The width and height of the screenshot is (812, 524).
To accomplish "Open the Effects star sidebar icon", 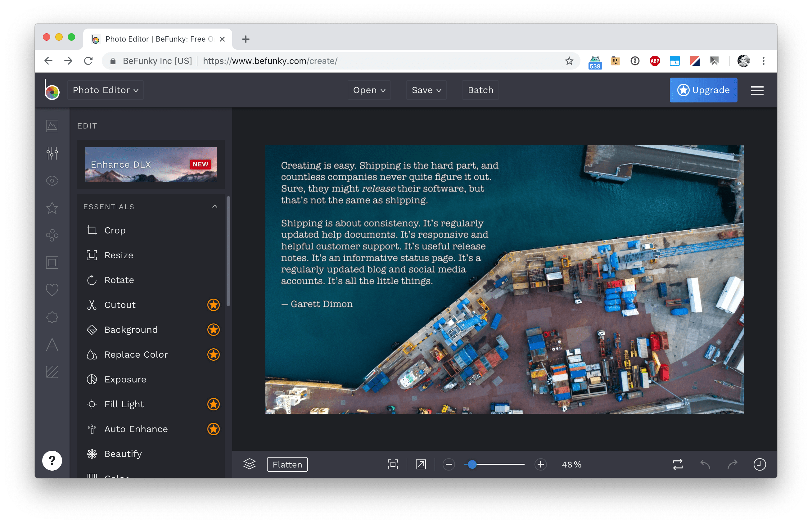I will [52, 208].
